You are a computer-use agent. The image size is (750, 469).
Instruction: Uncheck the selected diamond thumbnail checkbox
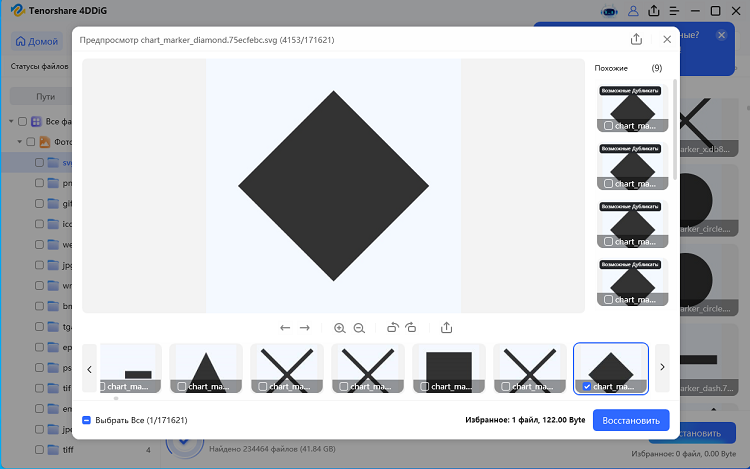pos(587,386)
